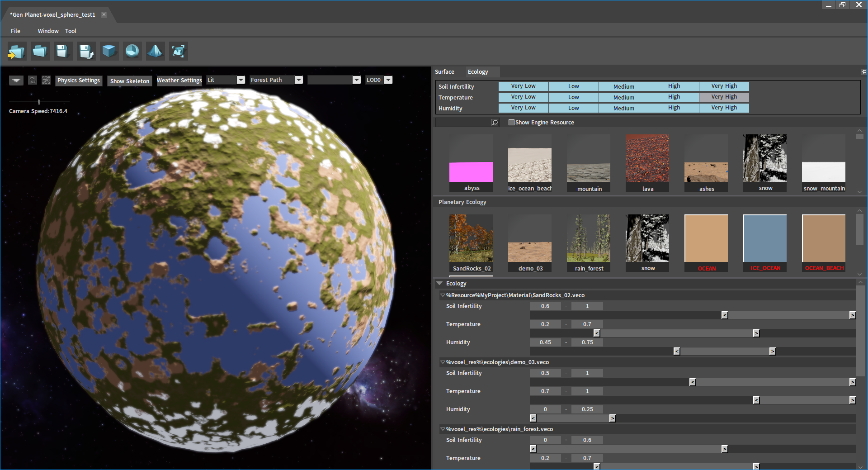
Task: Enable Show Engine Resource checkbox
Action: pyautogui.click(x=511, y=123)
